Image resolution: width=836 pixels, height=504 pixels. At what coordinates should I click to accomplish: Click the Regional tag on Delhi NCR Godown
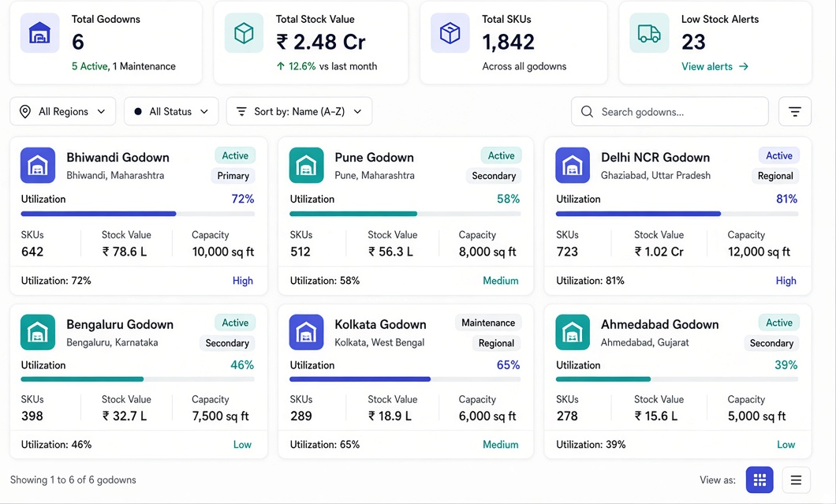click(776, 176)
